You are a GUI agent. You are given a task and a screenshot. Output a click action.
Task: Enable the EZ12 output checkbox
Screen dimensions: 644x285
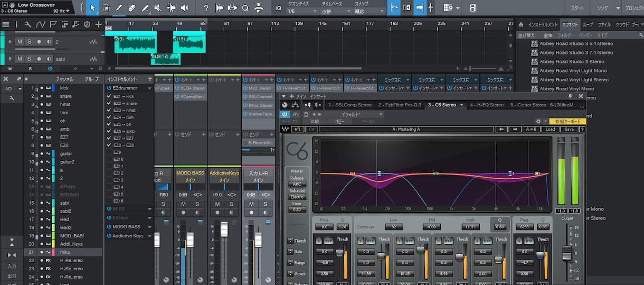(109, 173)
